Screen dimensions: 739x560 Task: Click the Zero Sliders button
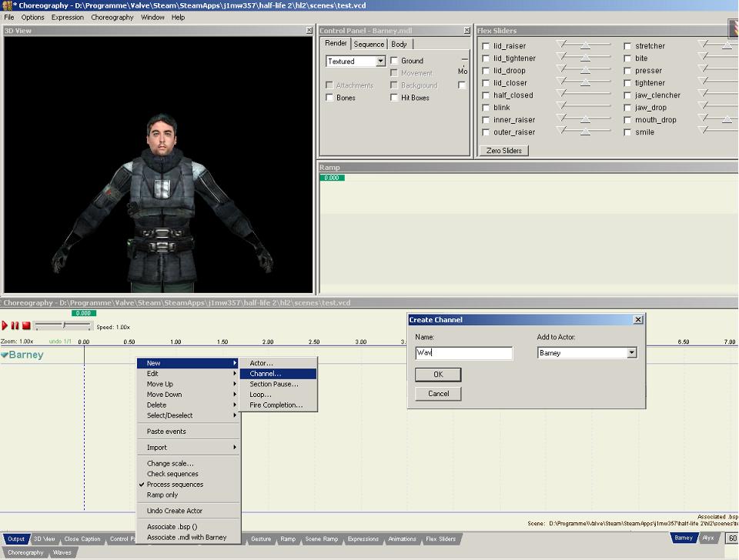(x=503, y=151)
